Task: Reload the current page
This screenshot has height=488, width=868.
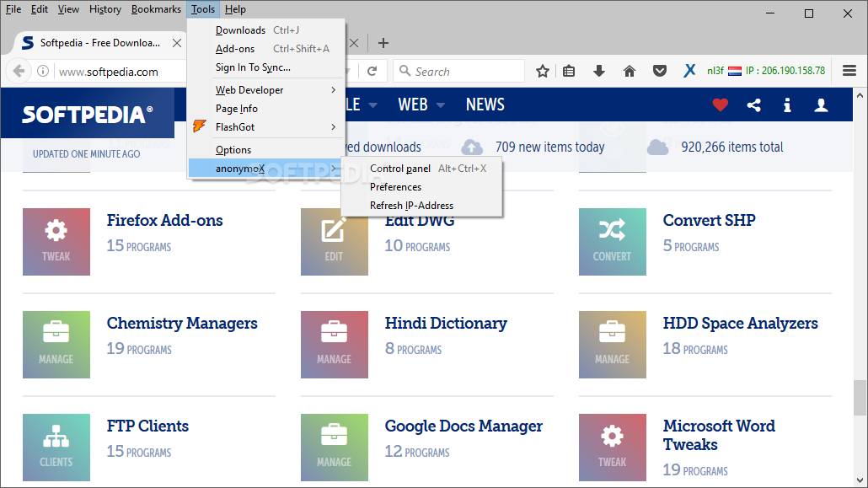Action: (x=372, y=71)
